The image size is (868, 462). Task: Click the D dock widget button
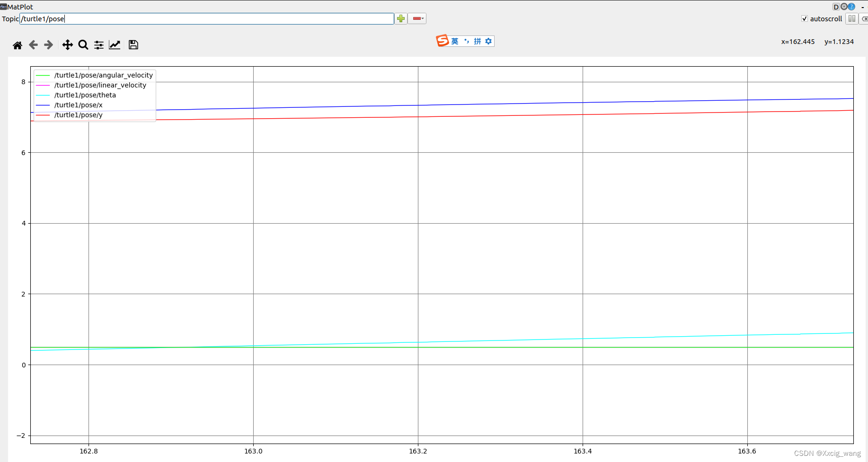[x=836, y=7]
